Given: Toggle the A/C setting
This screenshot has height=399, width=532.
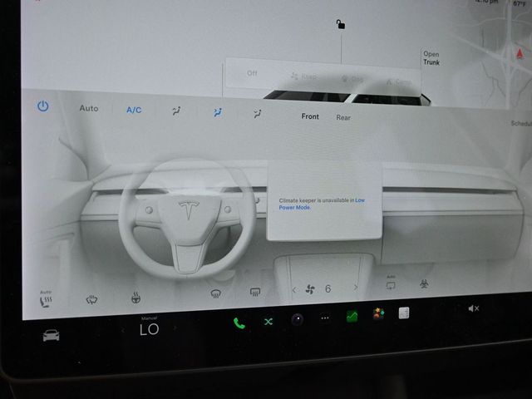Looking at the screenshot, I should pyautogui.click(x=134, y=110).
